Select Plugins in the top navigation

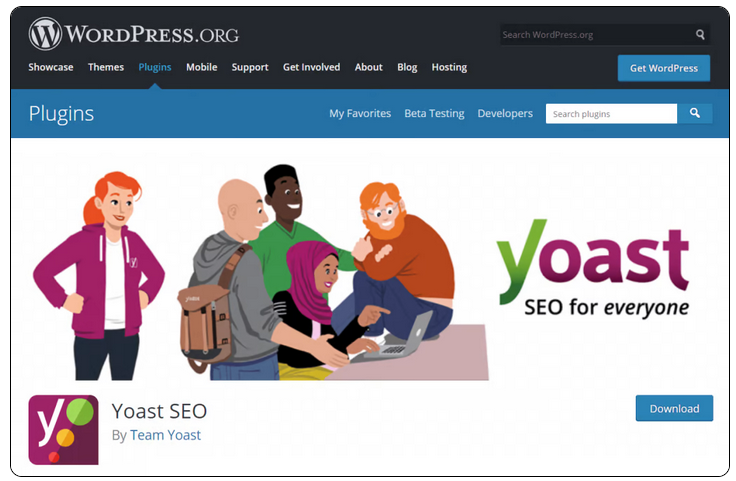[x=155, y=67]
